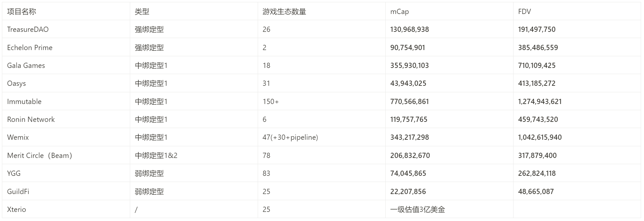Select the Merit Circle（Beam）cell
644x221 pixels.
click(x=40, y=155)
